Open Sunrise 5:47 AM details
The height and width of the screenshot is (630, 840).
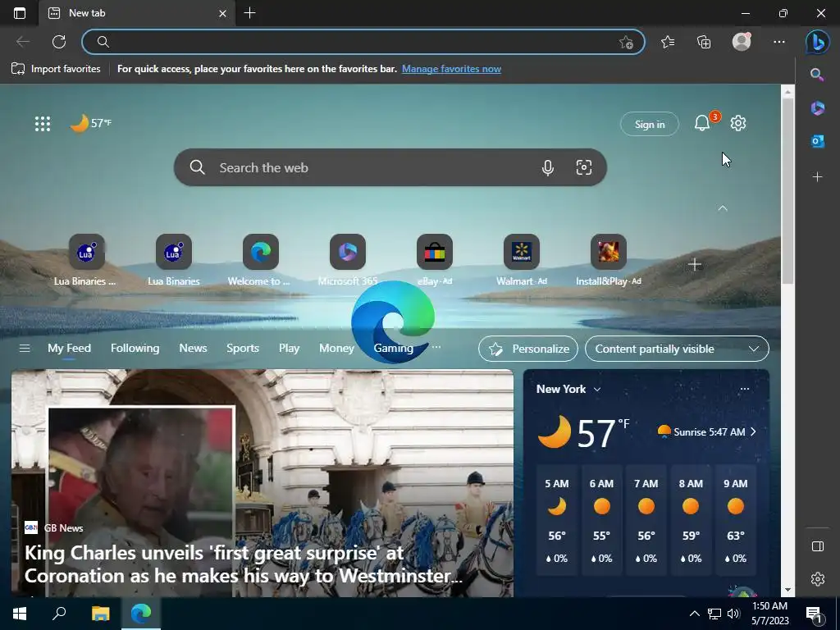(x=707, y=431)
